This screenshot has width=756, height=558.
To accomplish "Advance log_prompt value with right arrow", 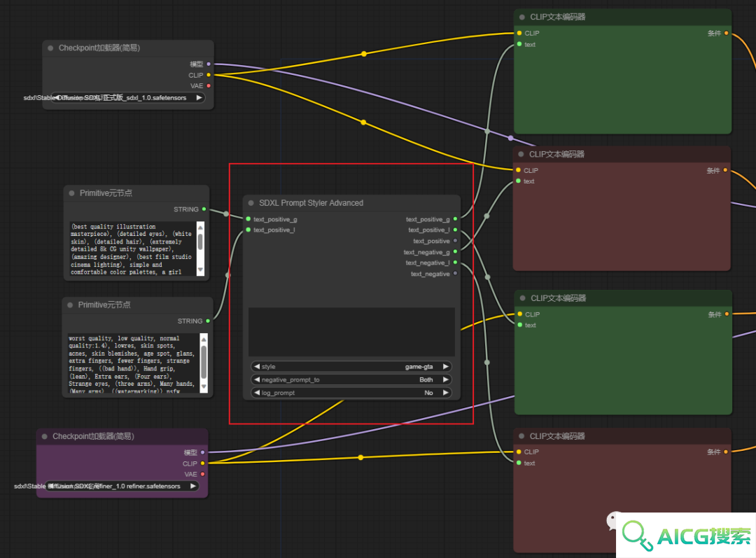I will (x=445, y=393).
